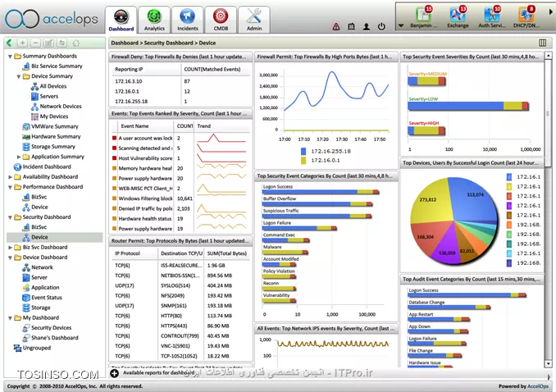
Task: Select My Devices in tree
Action: [54, 116]
